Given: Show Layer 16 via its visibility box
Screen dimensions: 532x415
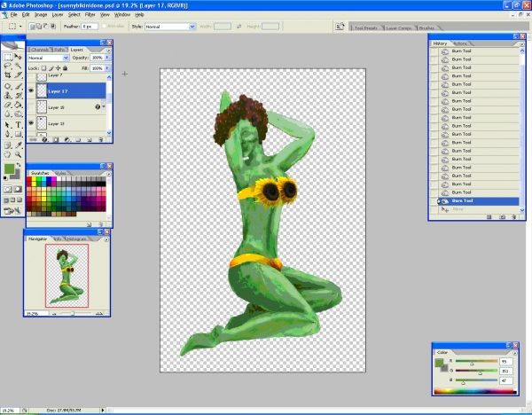Looking at the screenshot, I should click(x=31, y=107).
